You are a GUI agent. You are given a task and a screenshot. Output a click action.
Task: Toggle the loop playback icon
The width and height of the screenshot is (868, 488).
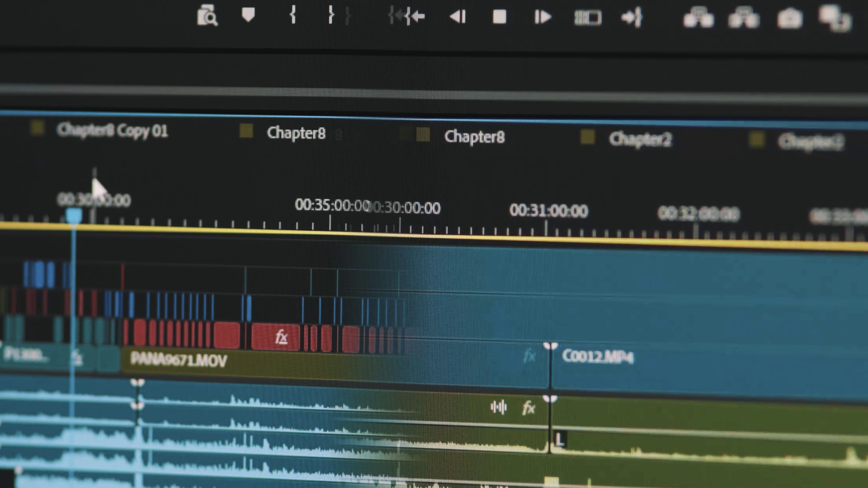tap(588, 18)
